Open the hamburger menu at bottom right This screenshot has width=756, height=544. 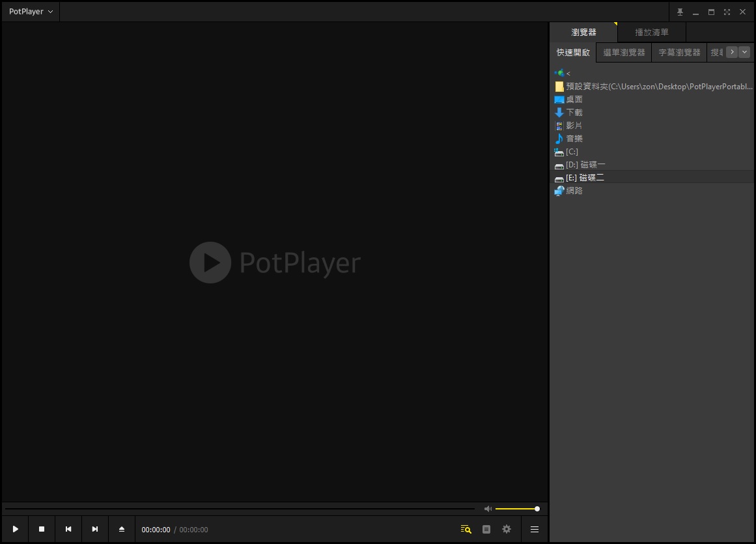535,529
